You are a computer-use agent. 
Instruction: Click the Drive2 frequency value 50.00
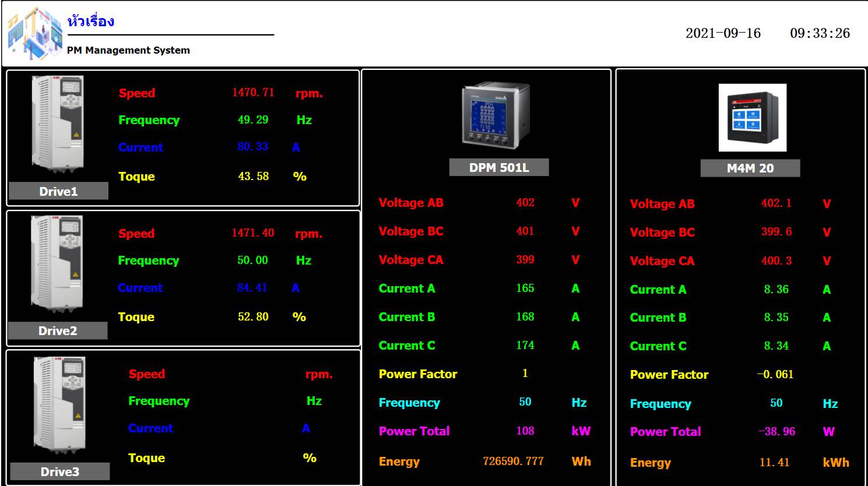point(252,260)
